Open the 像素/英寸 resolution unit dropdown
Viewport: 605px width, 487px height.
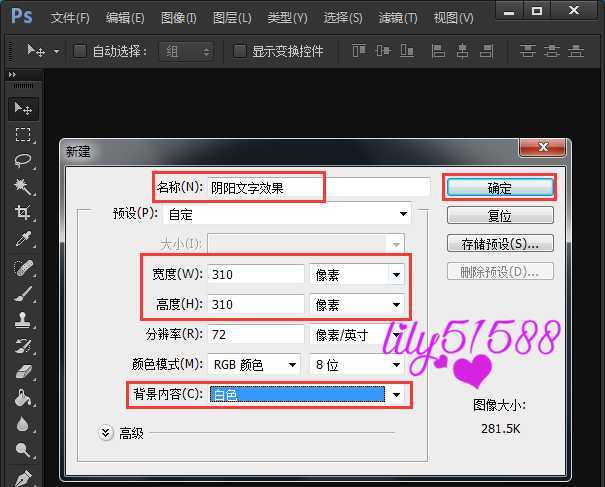click(x=357, y=335)
